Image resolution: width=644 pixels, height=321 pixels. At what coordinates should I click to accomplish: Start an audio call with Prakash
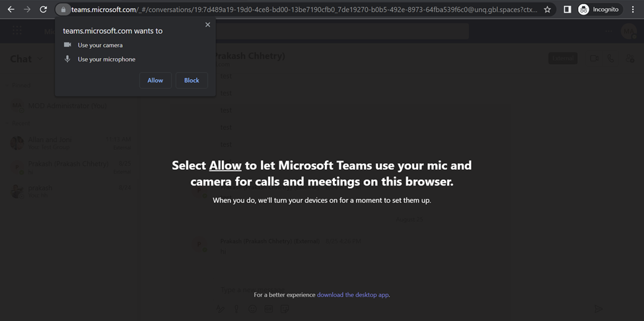coord(611,58)
